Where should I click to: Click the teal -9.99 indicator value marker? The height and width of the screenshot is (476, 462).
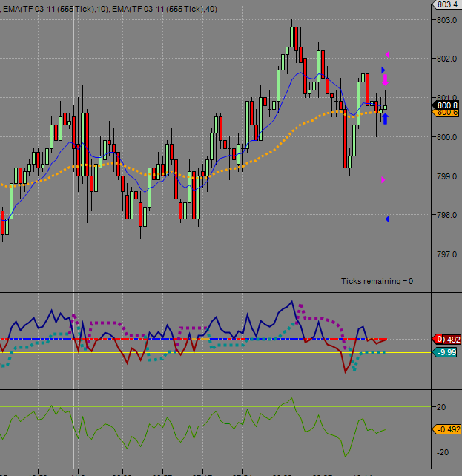pos(445,352)
